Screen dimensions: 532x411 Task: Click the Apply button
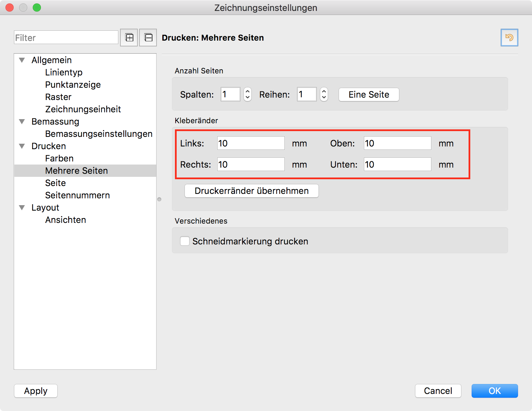pos(36,391)
